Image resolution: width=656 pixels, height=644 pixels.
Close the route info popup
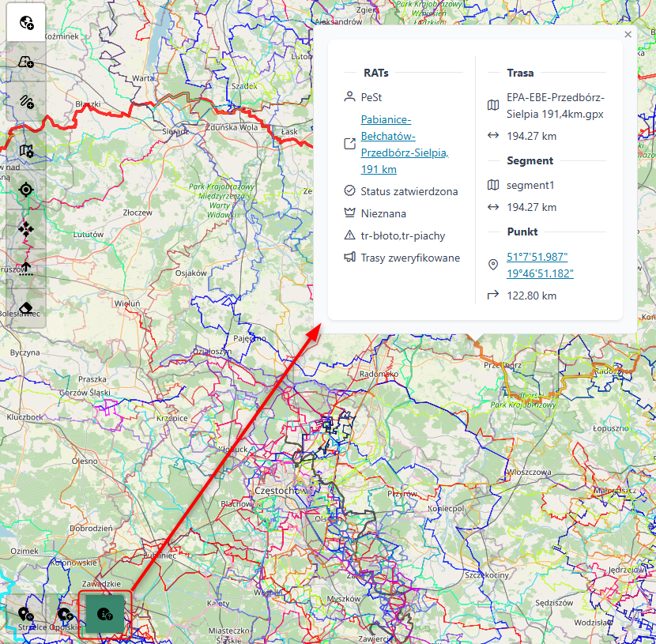(x=628, y=35)
